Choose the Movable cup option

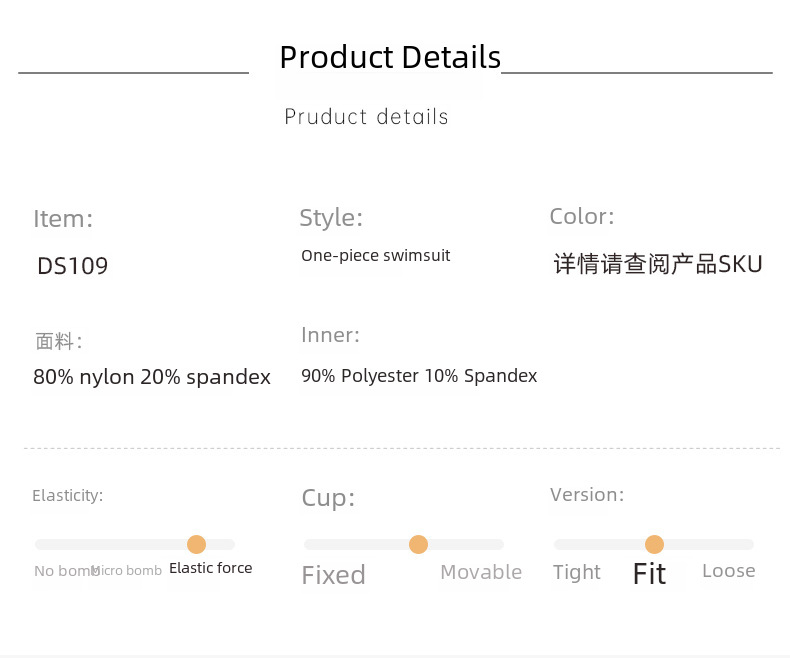(481, 572)
